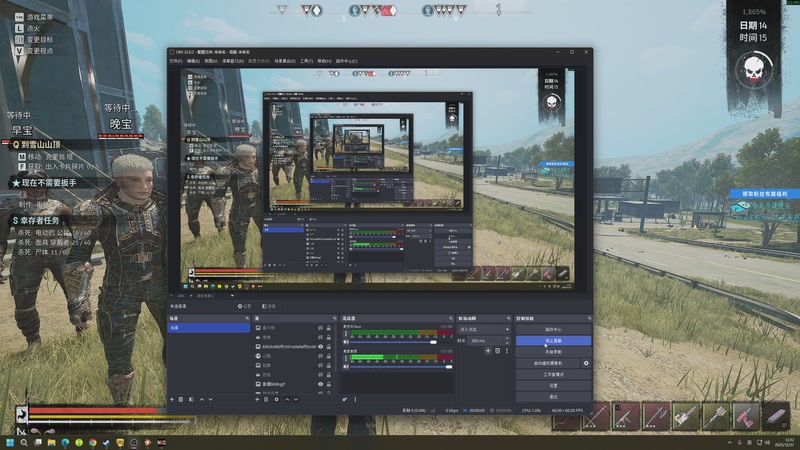The image size is (800, 450).
Task: Open advanced audio properties icon in mixer
Action: (345, 399)
